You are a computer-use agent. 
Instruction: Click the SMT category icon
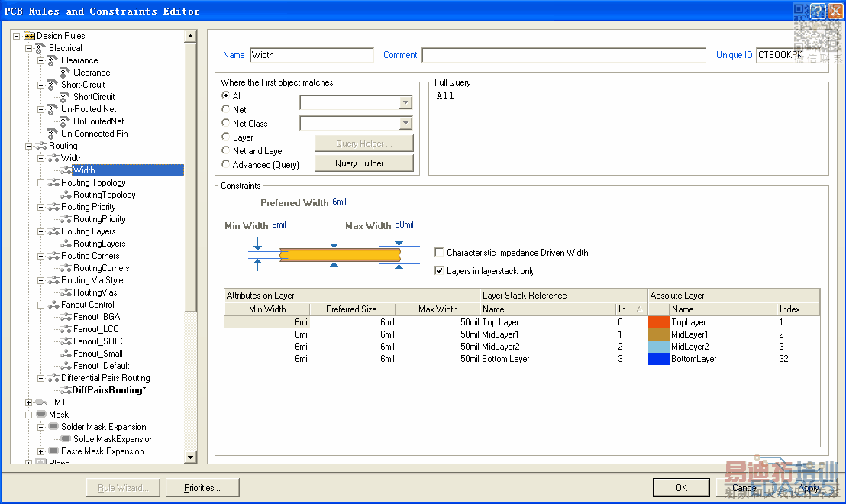point(41,402)
